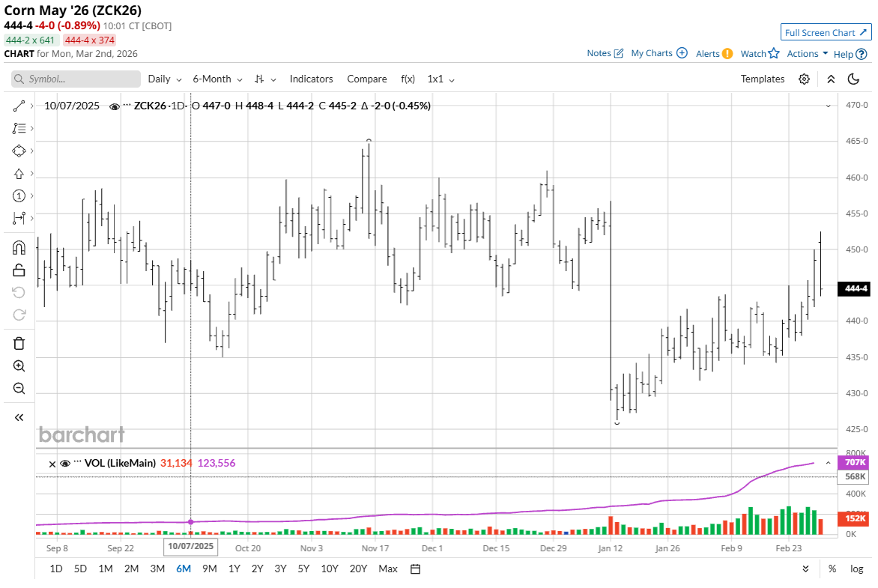The height and width of the screenshot is (588, 878).
Task: Add to My Charts with plus icon
Action: (x=682, y=52)
